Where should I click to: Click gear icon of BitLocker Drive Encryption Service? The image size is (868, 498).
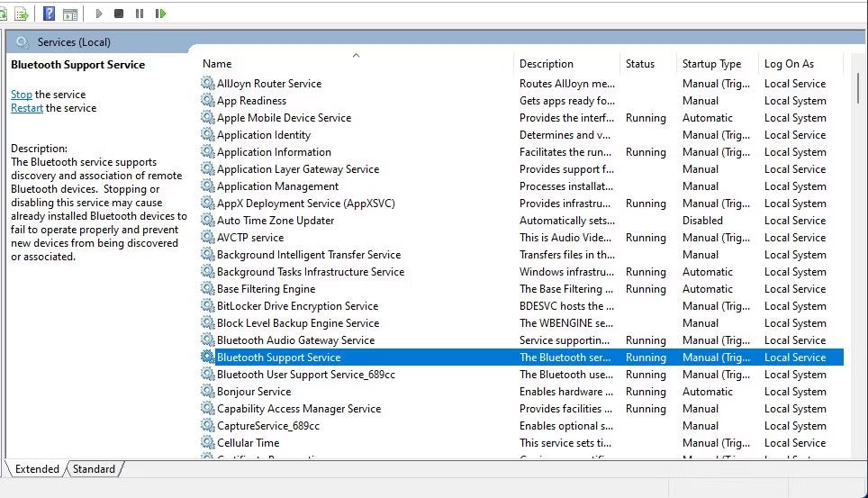tap(208, 306)
